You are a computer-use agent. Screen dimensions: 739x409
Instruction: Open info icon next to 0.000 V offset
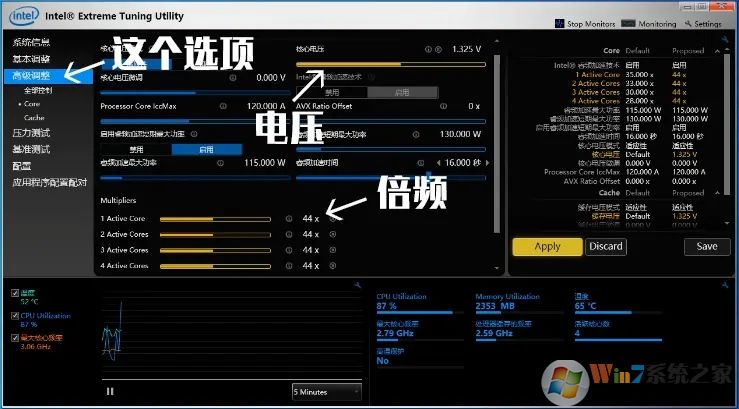233,78
